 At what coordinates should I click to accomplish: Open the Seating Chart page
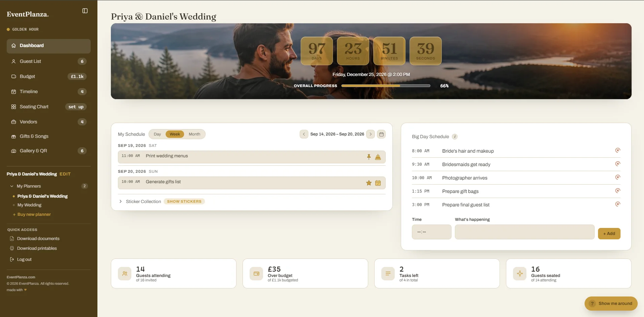point(49,107)
